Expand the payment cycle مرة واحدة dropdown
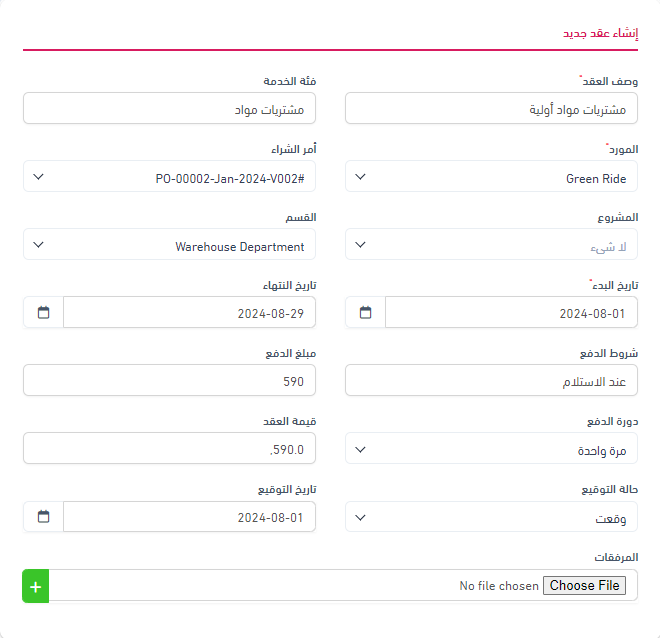This screenshot has width=660, height=638. click(x=491, y=449)
